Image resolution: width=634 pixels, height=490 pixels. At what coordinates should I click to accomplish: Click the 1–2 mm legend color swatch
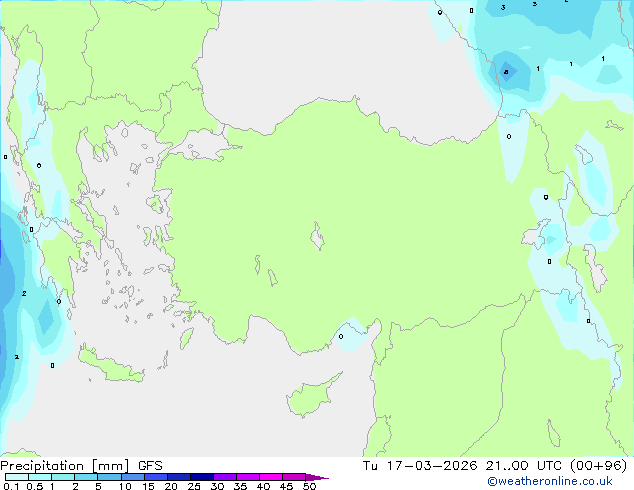[x=63, y=477]
